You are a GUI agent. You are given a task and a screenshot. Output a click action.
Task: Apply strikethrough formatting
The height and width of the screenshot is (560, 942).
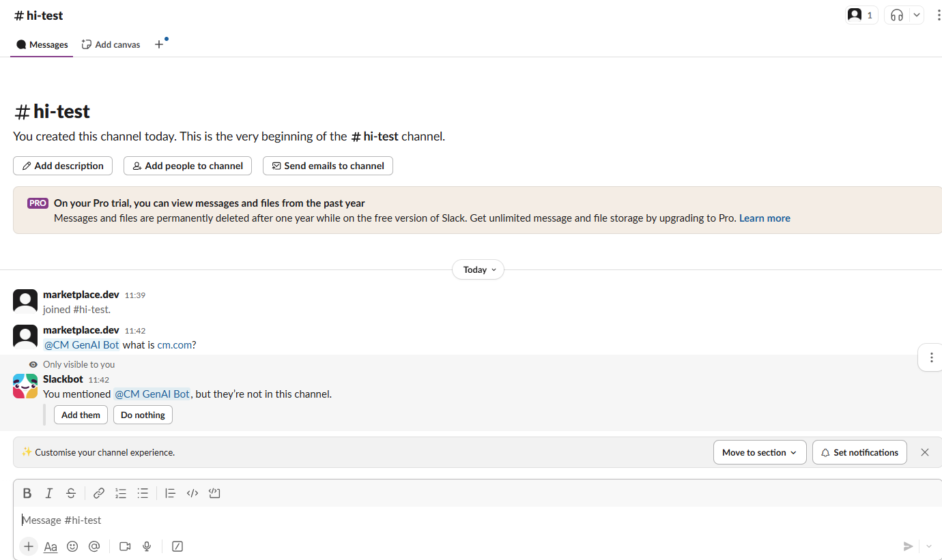coord(71,493)
